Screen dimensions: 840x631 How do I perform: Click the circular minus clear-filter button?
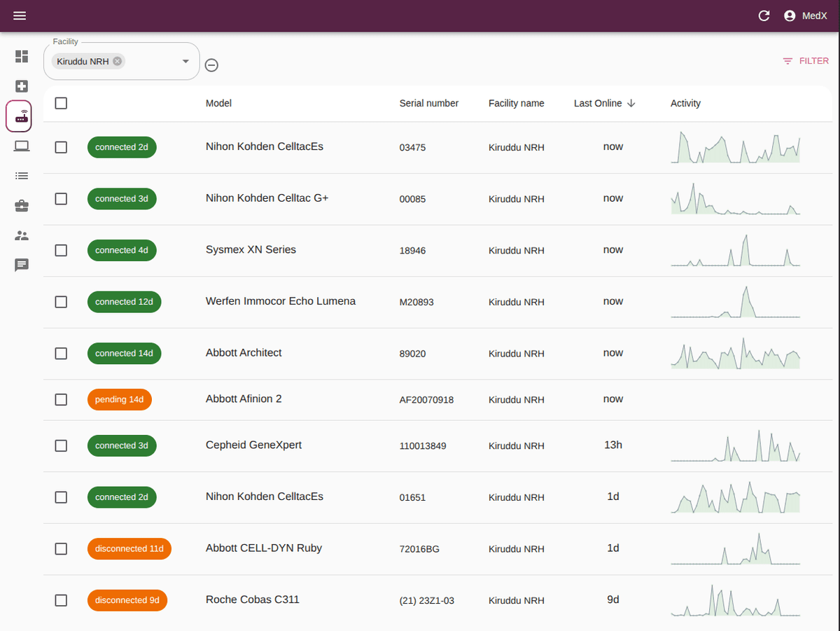(211, 64)
